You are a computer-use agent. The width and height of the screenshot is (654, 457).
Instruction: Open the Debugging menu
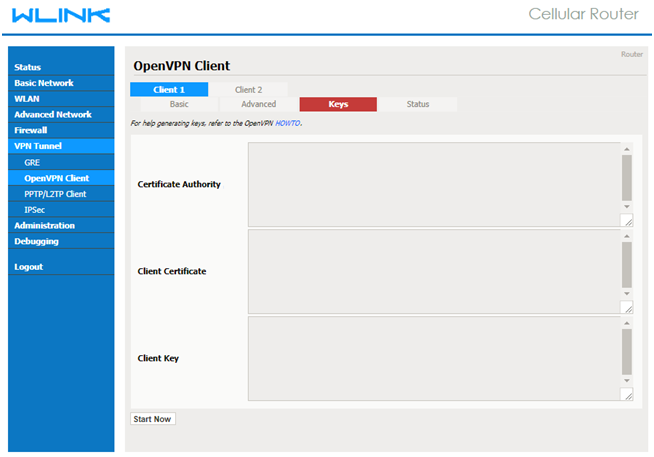coord(61,241)
